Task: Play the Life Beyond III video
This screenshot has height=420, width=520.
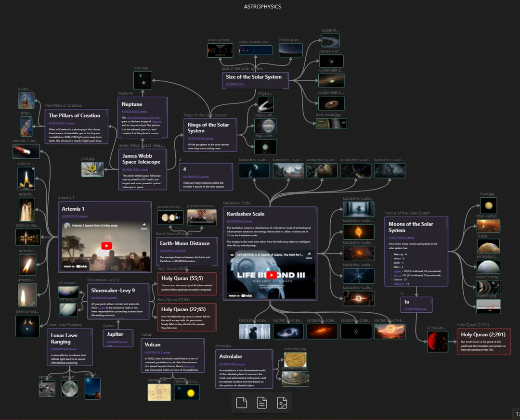Action: click(273, 275)
